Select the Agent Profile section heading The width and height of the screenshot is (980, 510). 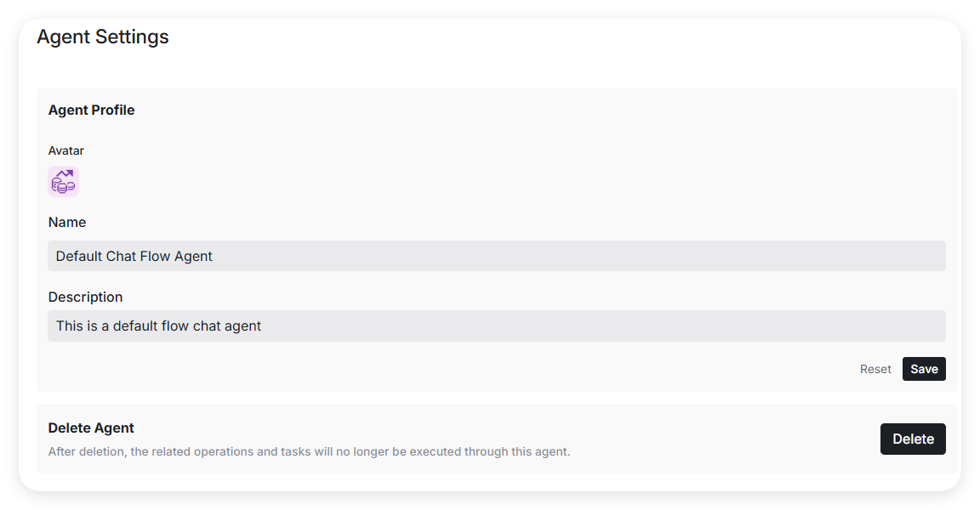91,110
